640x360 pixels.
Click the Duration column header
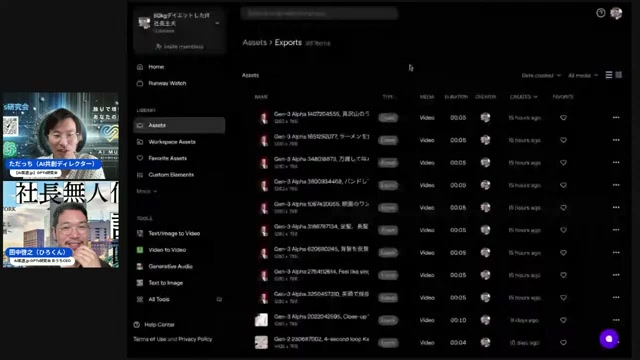click(456, 97)
